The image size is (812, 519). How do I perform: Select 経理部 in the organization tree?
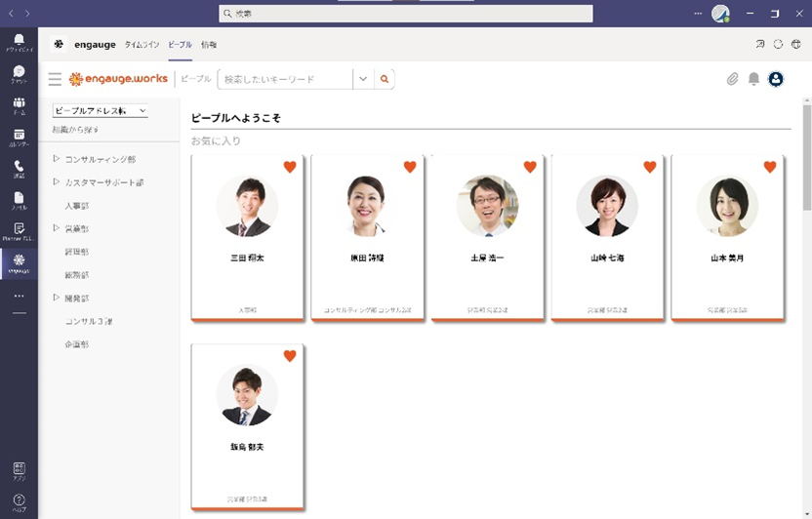(x=77, y=252)
